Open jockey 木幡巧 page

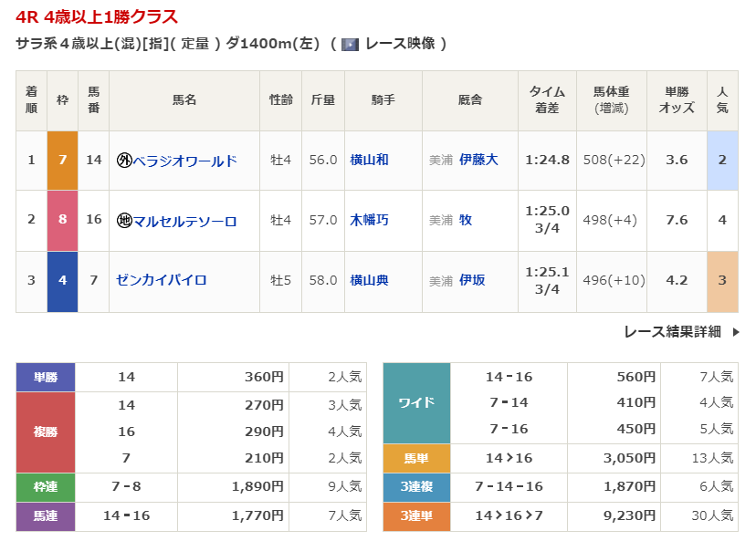(369, 221)
